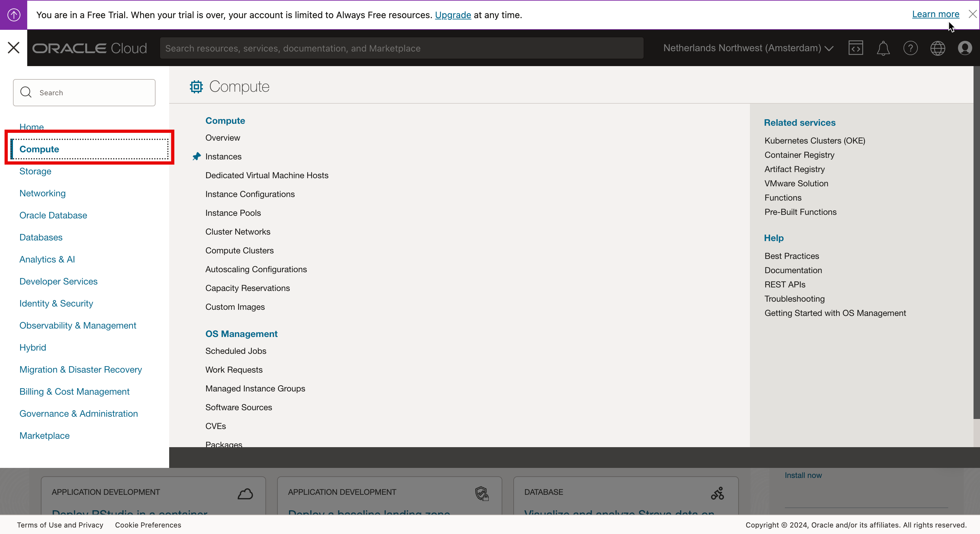The height and width of the screenshot is (534, 980).
Task: Unpin Instances using the pin icon
Action: point(196,156)
